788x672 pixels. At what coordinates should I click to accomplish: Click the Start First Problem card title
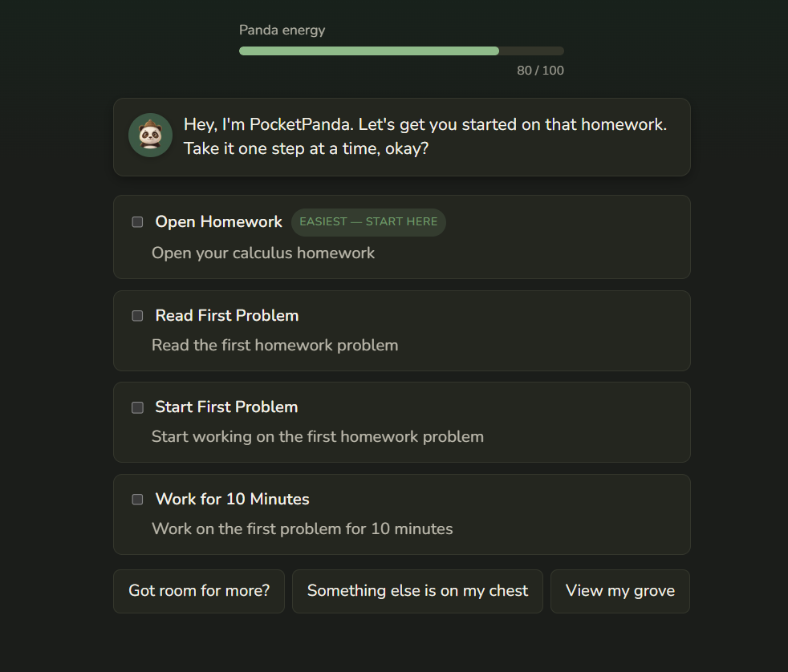pos(226,407)
